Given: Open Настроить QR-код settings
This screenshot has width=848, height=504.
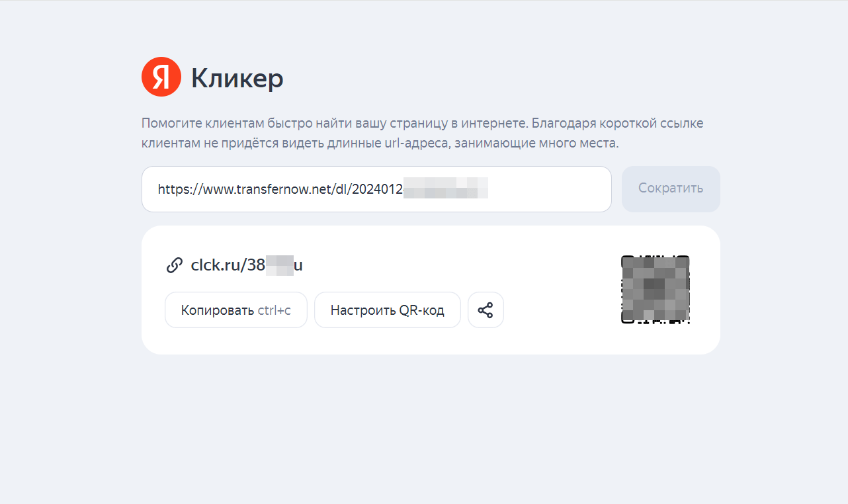Looking at the screenshot, I should (387, 310).
